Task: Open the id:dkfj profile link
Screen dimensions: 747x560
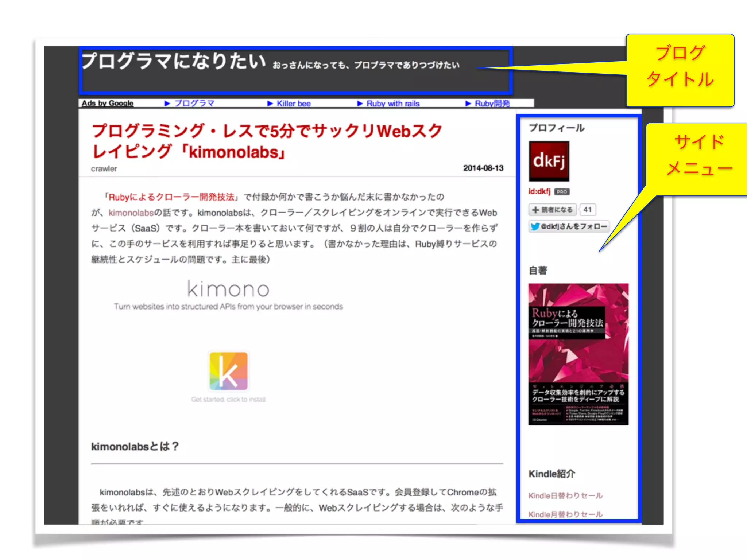Action: (x=539, y=191)
